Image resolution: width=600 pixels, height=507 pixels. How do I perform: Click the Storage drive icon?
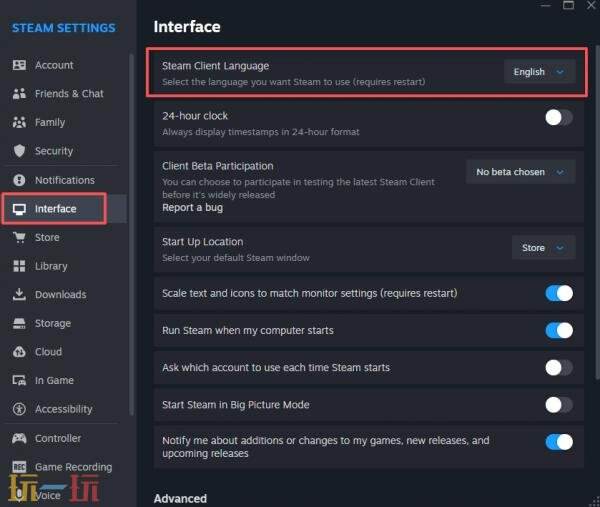pos(19,323)
